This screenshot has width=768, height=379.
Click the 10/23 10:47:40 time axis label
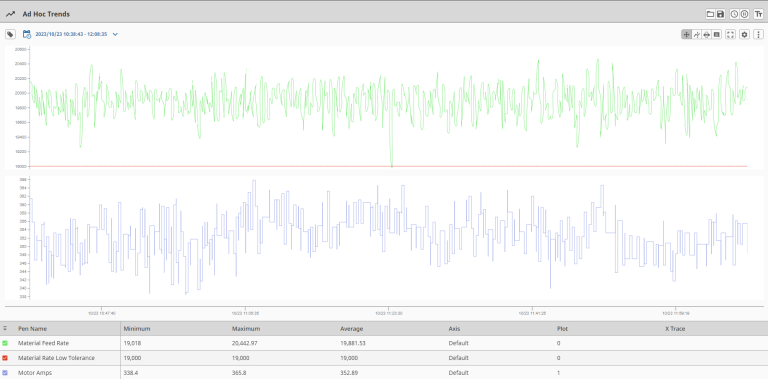coord(102,313)
